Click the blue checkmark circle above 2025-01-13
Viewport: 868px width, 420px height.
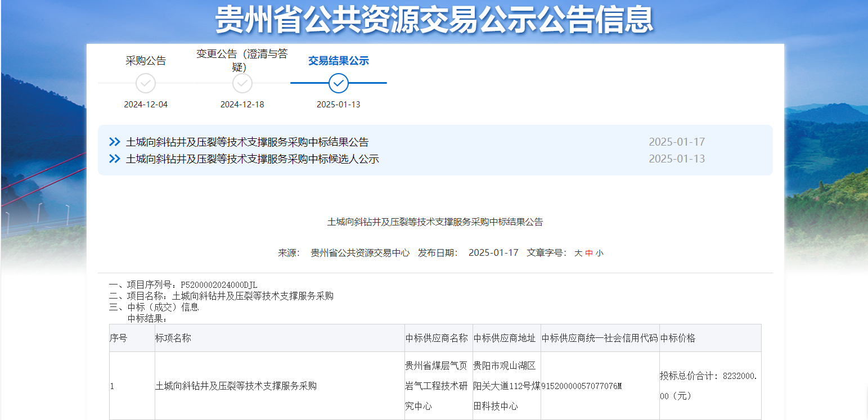point(339,83)
